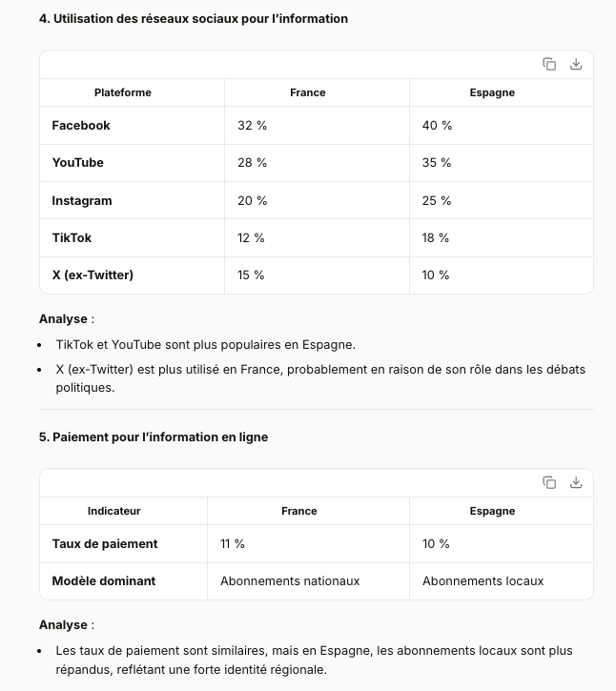Screen dimensions: 616x691
Task: Click the Plateforme column header
Action: click(123, 92)
